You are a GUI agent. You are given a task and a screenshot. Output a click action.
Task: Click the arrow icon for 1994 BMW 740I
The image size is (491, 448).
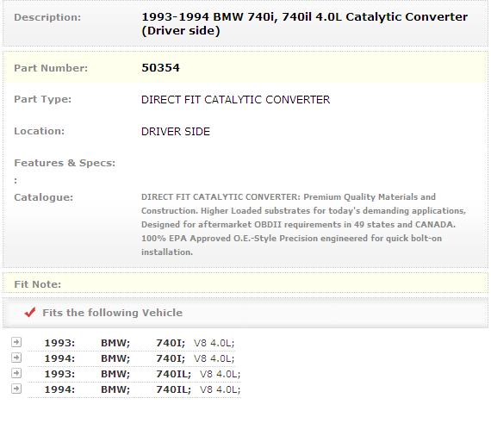tap(16, 358)
